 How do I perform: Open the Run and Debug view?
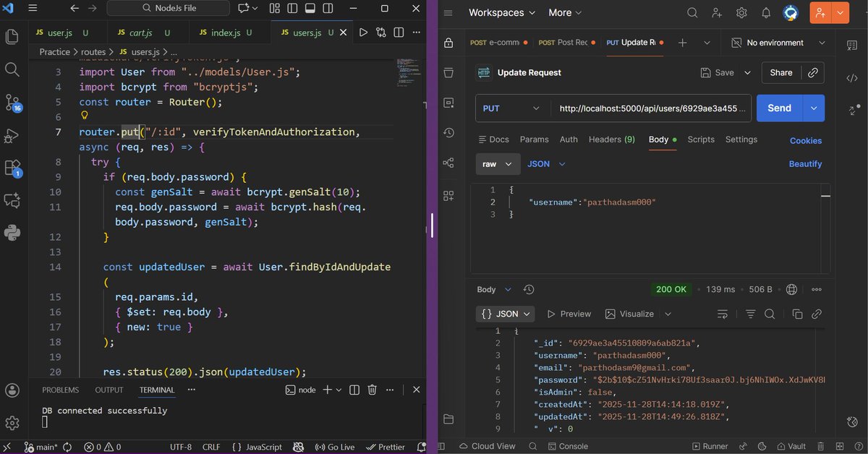click(12, 135)
